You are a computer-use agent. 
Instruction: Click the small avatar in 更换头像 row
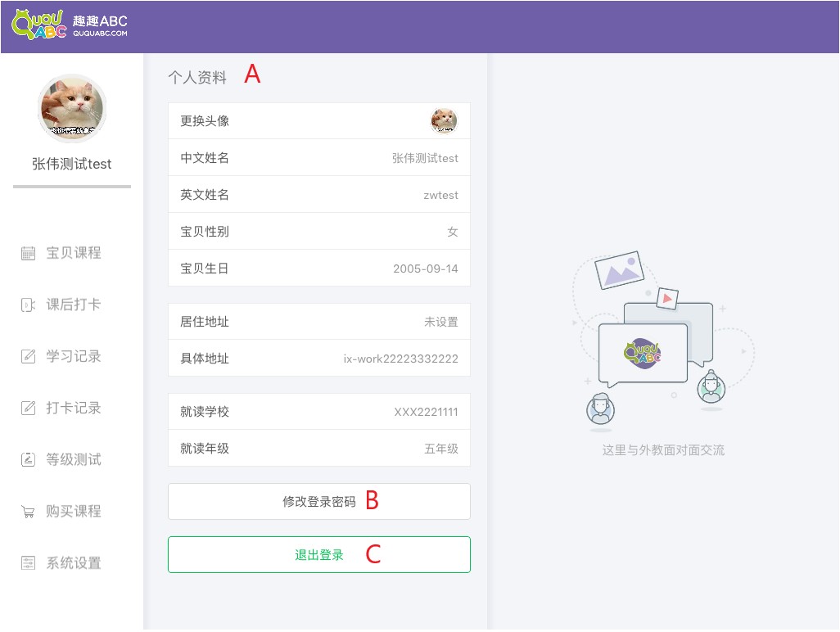(x=444, y=121)
